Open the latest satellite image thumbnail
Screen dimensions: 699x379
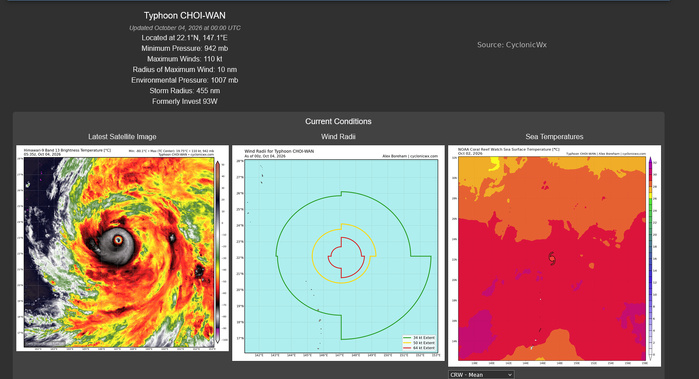coord(123,248)
